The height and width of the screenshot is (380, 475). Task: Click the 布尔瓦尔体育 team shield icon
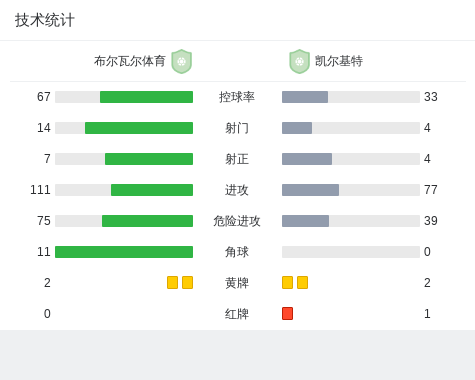tap(181, 61)
